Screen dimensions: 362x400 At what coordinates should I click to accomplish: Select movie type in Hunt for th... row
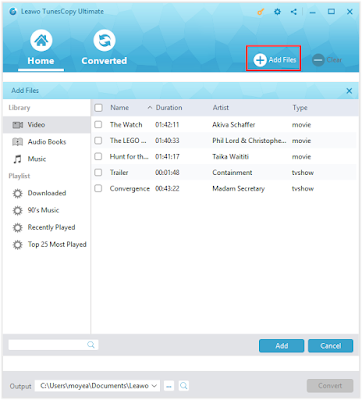click(301, 157)
